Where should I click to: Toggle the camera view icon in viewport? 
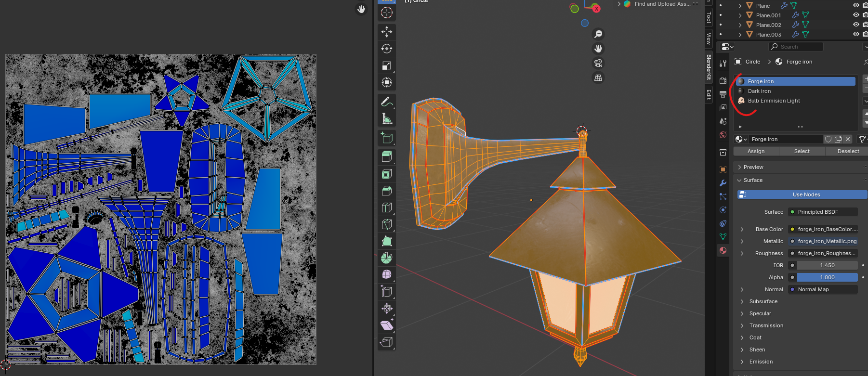click(x=598, y=63)
